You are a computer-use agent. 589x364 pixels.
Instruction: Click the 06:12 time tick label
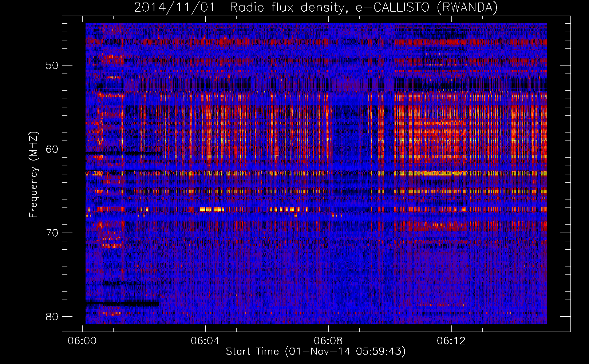point(451,341)
